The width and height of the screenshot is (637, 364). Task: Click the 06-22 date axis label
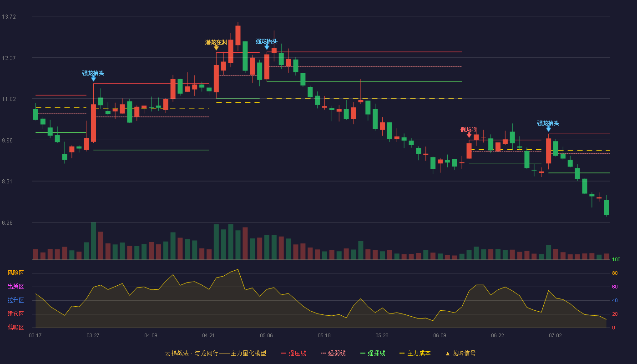click(x=497, y=335)
